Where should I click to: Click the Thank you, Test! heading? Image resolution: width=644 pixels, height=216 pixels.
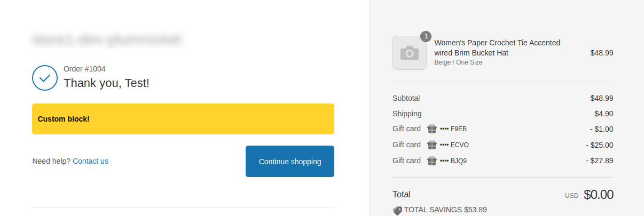[x=106, y=83]
